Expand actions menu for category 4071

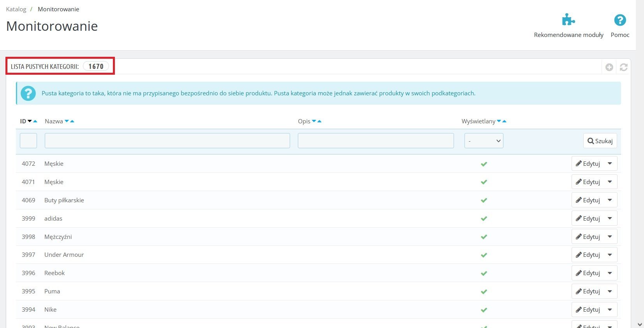pos(610,182)
